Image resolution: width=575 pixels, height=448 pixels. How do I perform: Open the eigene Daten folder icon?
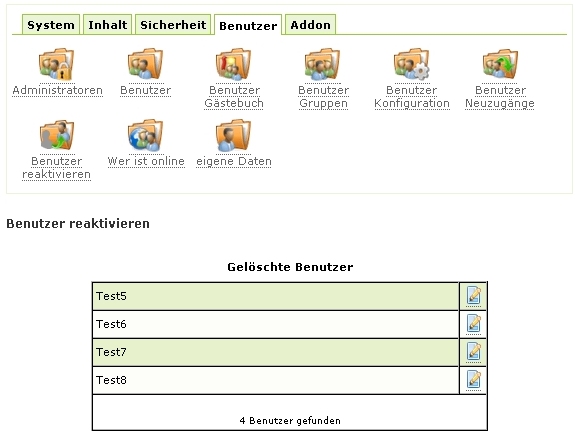(234, 135)
